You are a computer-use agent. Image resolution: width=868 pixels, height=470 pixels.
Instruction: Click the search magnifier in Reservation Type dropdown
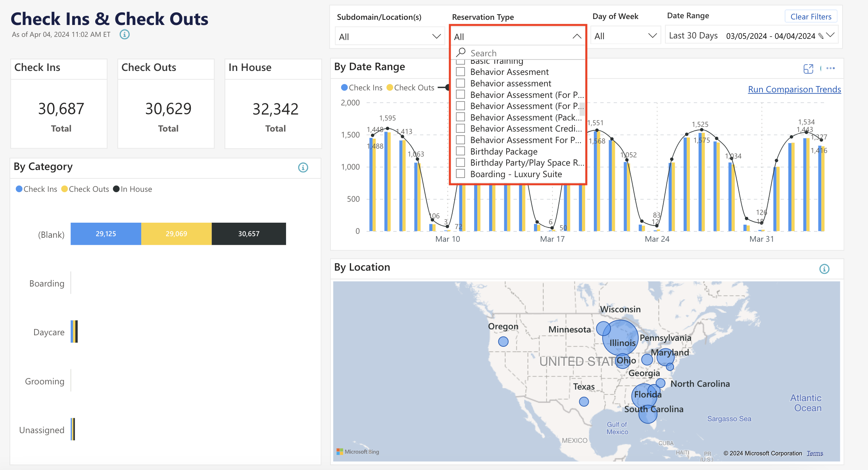pos(461,52)
